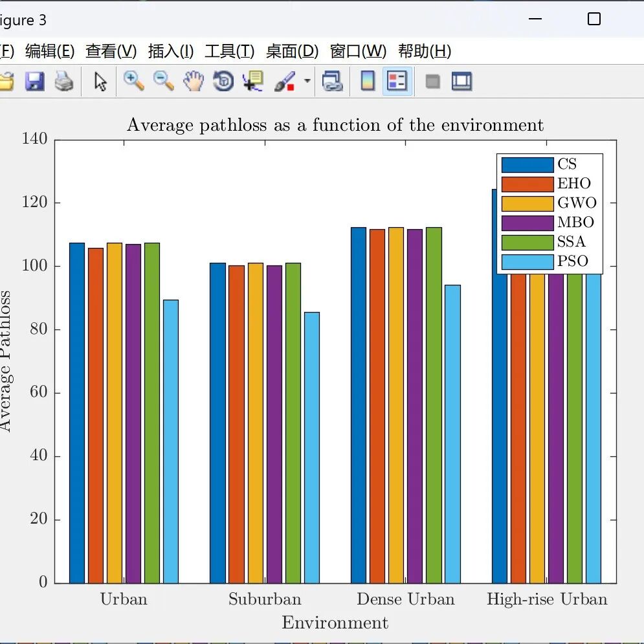Viewport: 644px width, 644px height.
Task: Select the Edit Plot arrow tool
Action: pyautogui.click(x=100, y=82)
